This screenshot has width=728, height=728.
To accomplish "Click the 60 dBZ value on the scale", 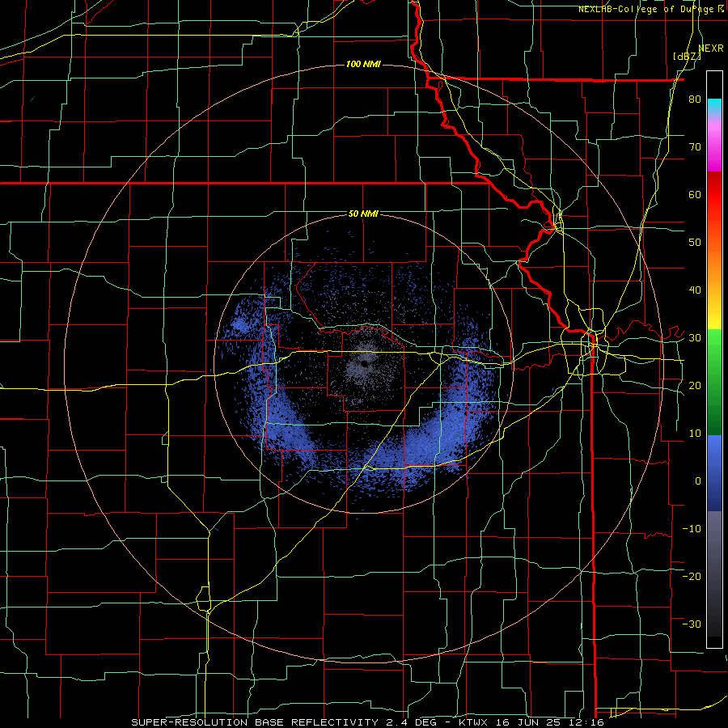I will point(695,194).
